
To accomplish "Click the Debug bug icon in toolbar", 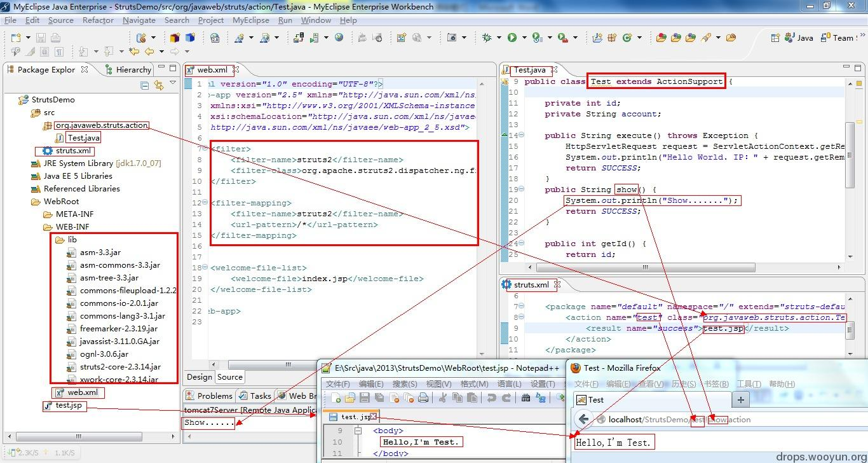I will pos(487,38).
